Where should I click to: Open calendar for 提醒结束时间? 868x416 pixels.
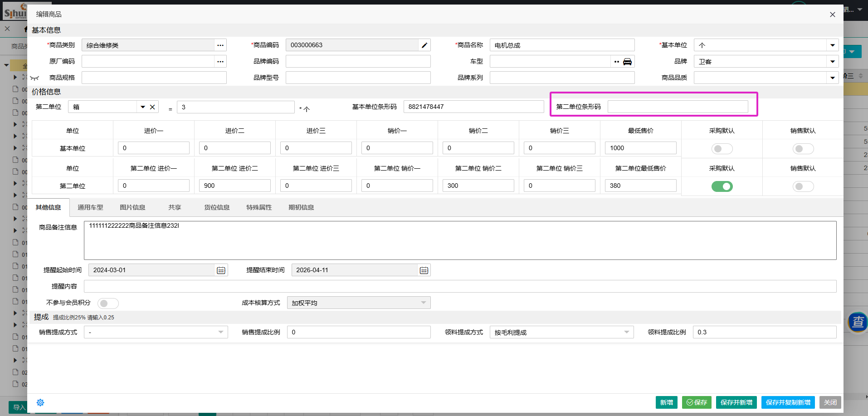(424, 270)
